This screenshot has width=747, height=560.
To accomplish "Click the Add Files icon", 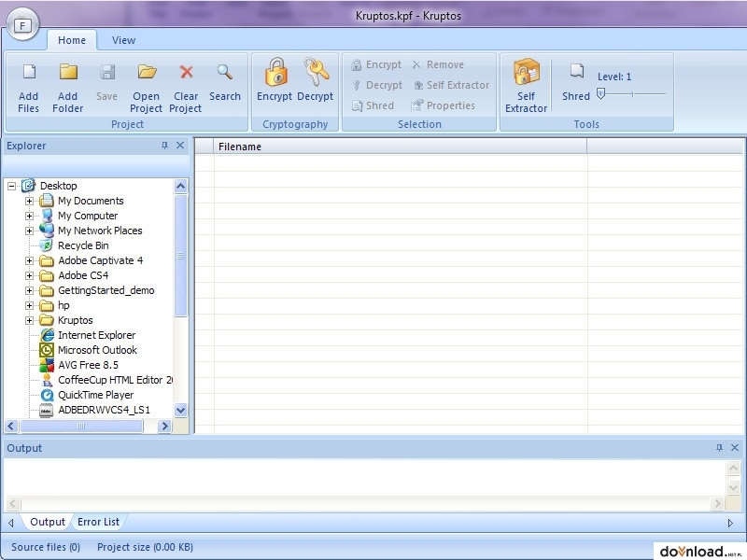I will (29, 72).
